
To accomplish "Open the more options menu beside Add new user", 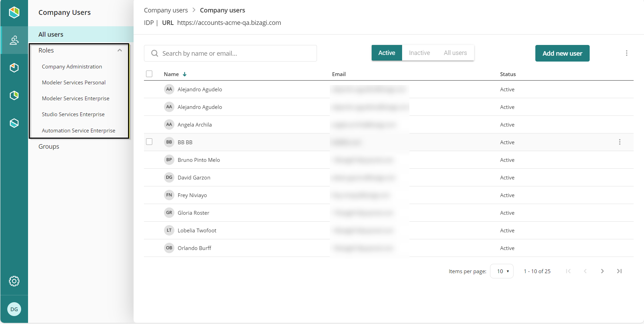I will [626, 53].
